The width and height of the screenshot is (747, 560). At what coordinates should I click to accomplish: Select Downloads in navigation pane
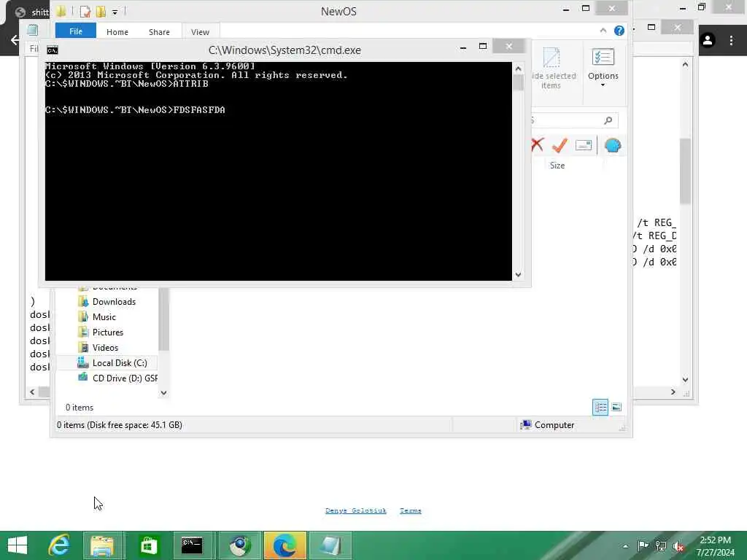[x=114, y=301]
